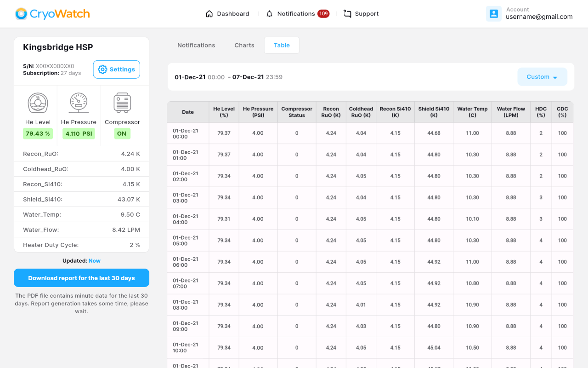Screen dimensions: 588x368
Task: Click the Kingsbridge HSP device title
Action: click(x=58, y=47)
